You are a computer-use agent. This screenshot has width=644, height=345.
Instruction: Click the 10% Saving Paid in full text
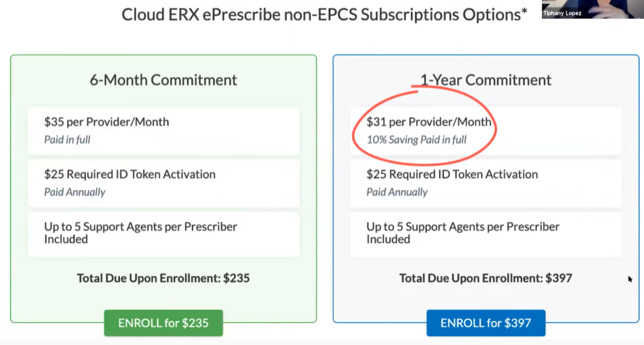pyautogui.click(x=417, y=140)
